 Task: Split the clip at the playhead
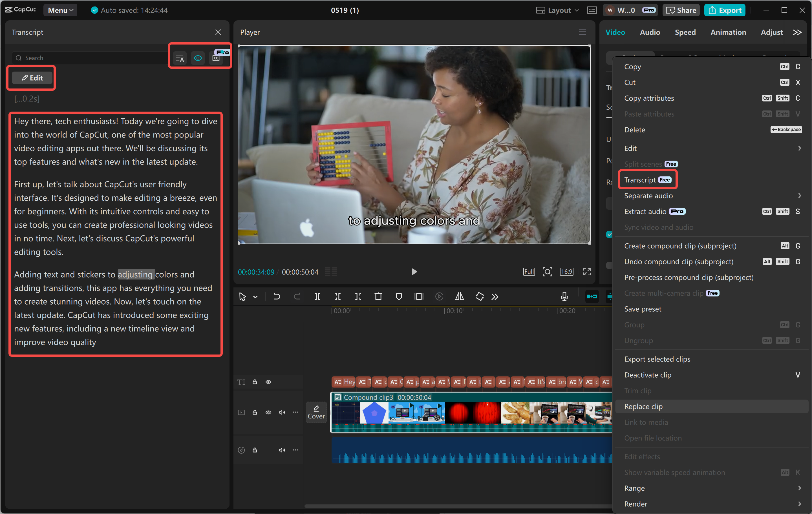tap(317, 297)
